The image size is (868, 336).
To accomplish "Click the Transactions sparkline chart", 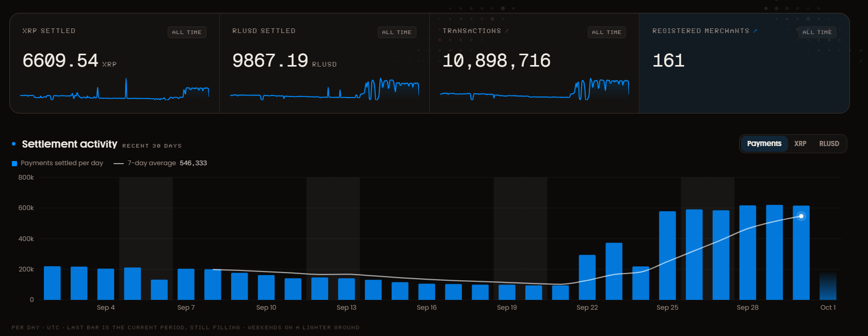I will (x=535, y=89).
